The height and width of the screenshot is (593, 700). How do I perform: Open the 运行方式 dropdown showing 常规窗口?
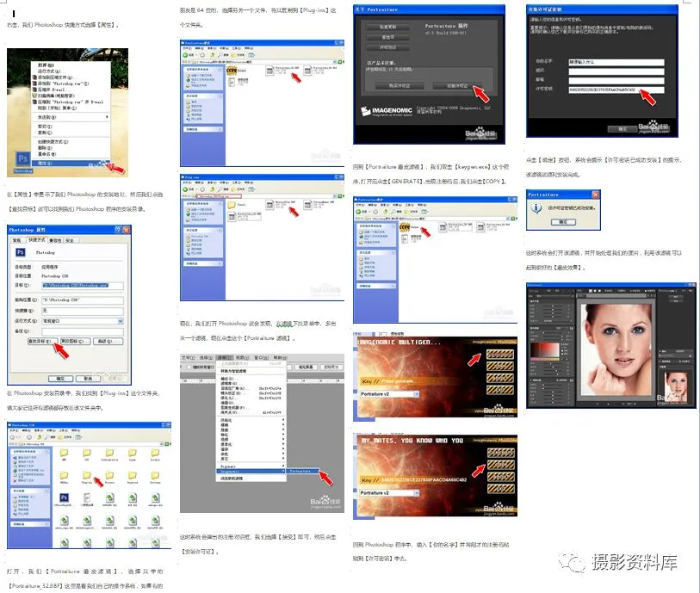(83, 321)
